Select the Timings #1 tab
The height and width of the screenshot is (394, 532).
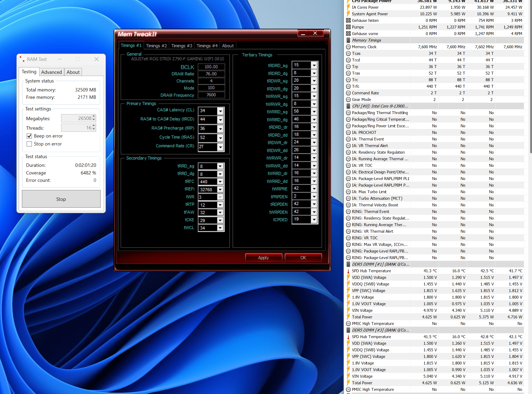click(x=131, y=46)
